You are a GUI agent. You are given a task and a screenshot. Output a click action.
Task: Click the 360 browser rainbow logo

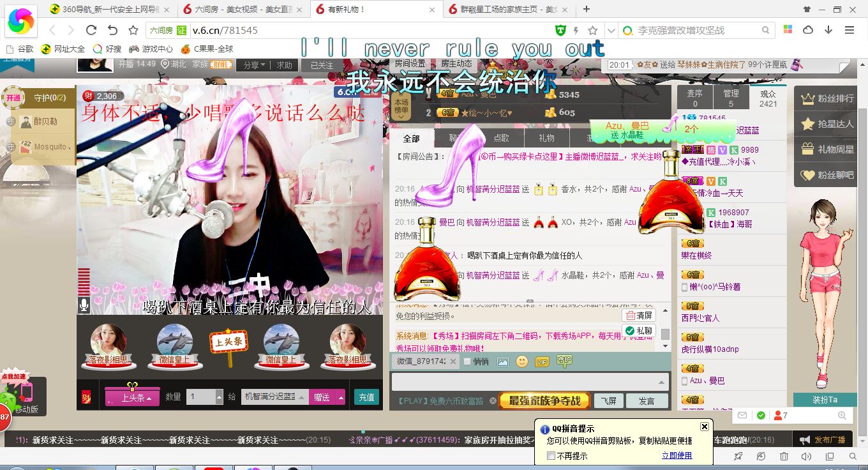click(21, 21)
